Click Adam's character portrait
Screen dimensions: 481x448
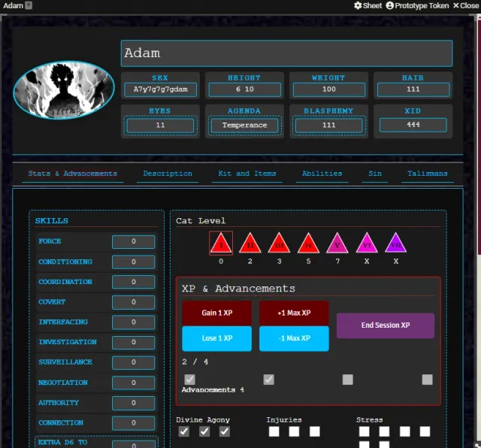tap(64, 89)
